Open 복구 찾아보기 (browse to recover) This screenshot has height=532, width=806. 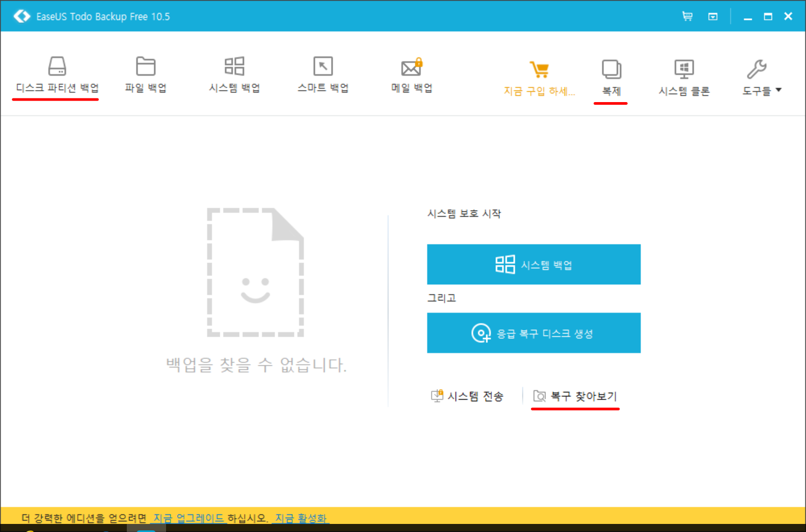pos(575,397)
